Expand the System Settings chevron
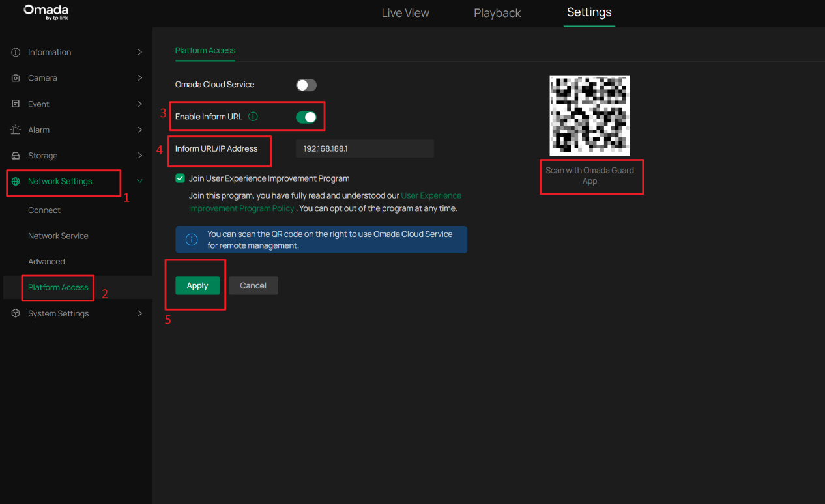825x504 pixels. coord(139,313)
